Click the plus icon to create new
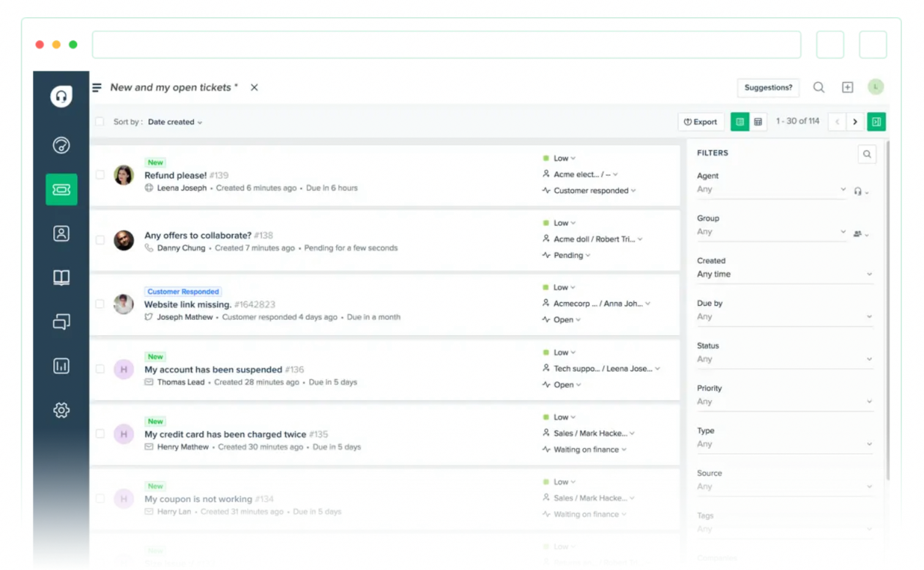 848,87
